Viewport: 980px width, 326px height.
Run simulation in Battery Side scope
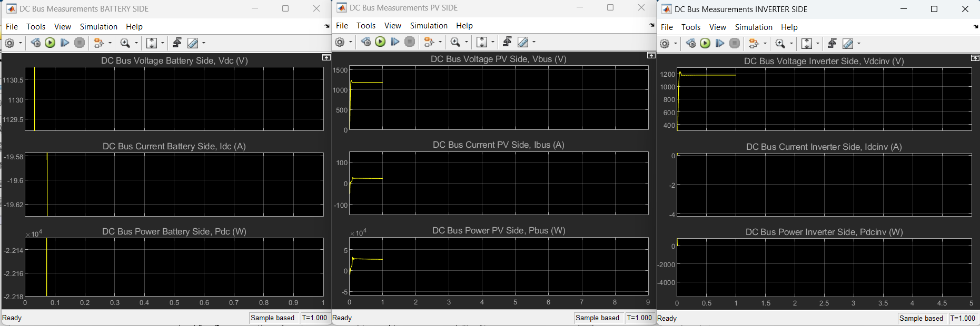coord(50,43)
